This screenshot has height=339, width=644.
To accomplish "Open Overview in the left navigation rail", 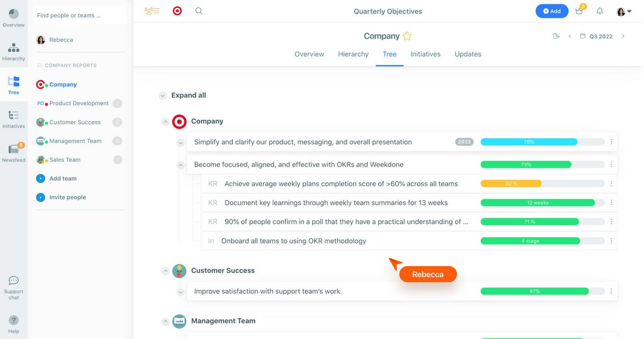I will [x=13, y=18].
